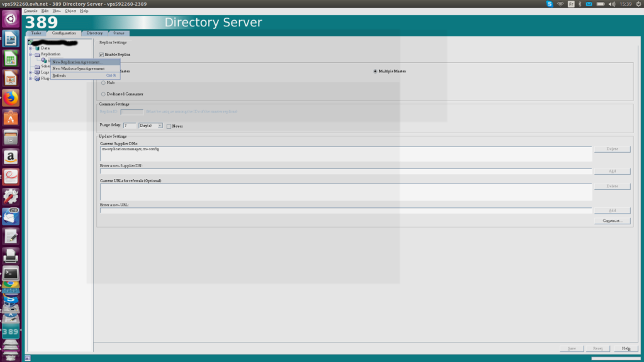644x362 pixels.
Task: Open the mail envelope indicator
Action: (589, 4)
